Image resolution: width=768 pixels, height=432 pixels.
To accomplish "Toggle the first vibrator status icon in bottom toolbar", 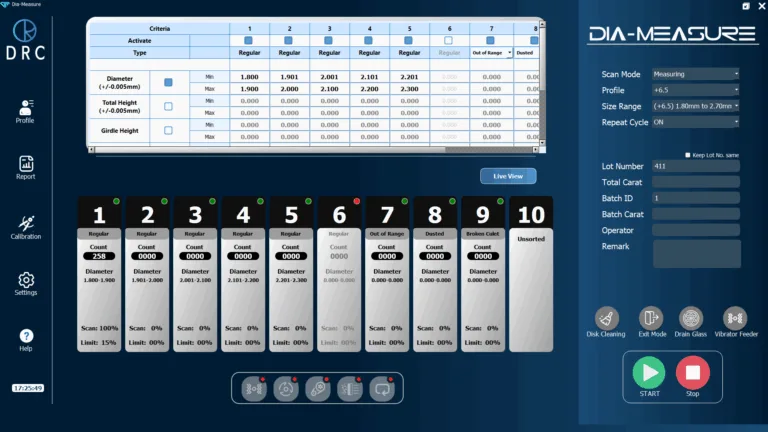I will [254, 389].
